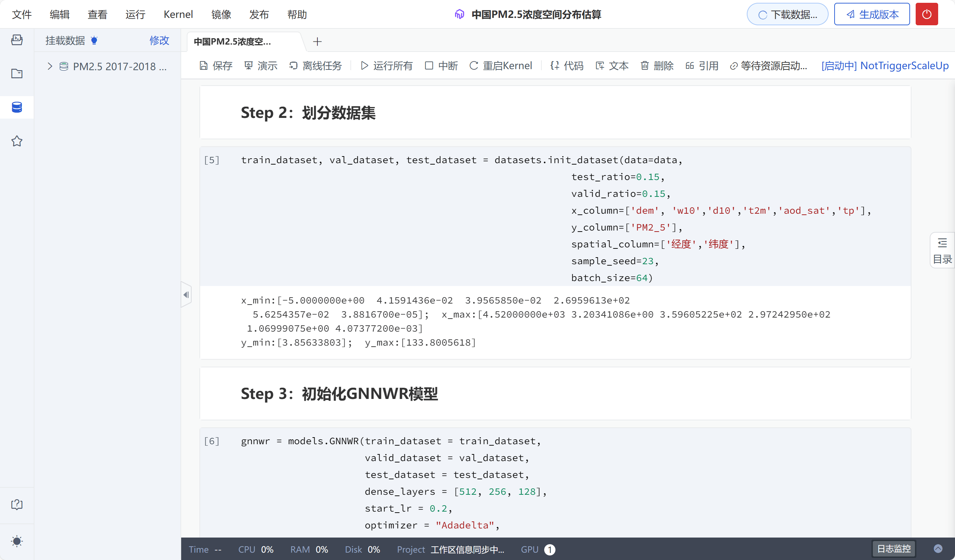
Task: Insert a 代码 code cell
Action: point(567,66)
